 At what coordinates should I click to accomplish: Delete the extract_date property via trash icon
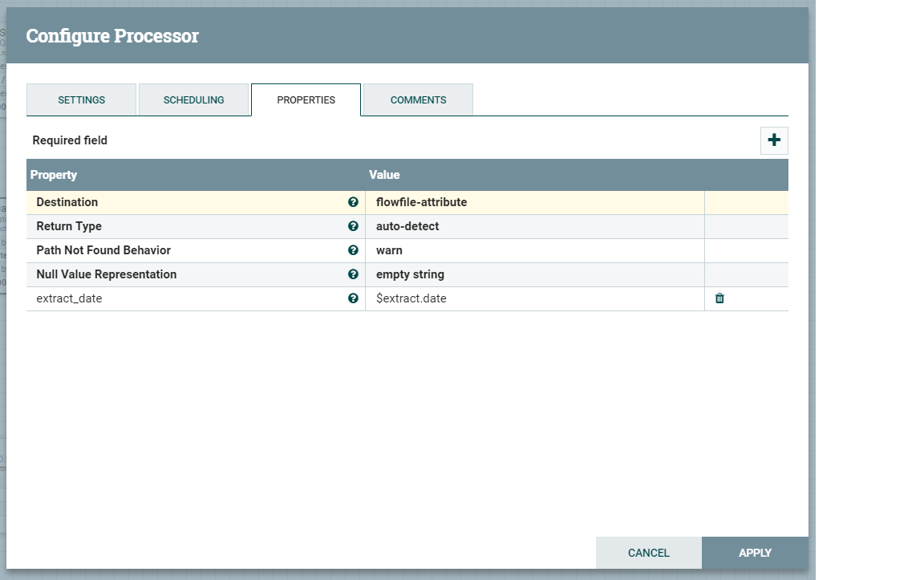pos(719,298)
